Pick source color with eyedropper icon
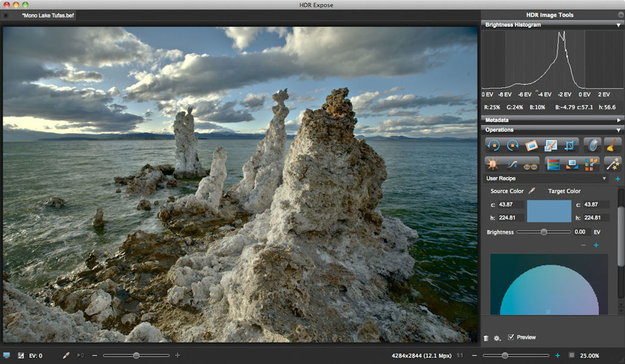 point(532,191)
